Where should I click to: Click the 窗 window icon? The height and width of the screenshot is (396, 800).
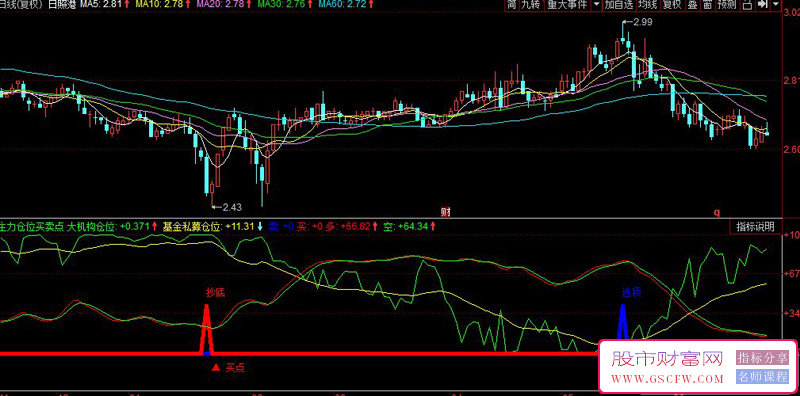[x=708, y=5]
